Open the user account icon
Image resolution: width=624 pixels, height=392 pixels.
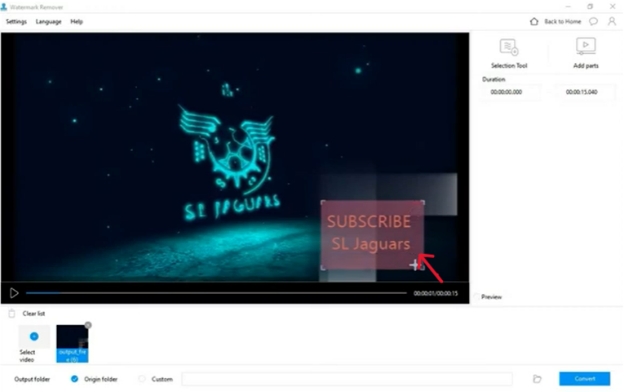click(x=612, y=21)
